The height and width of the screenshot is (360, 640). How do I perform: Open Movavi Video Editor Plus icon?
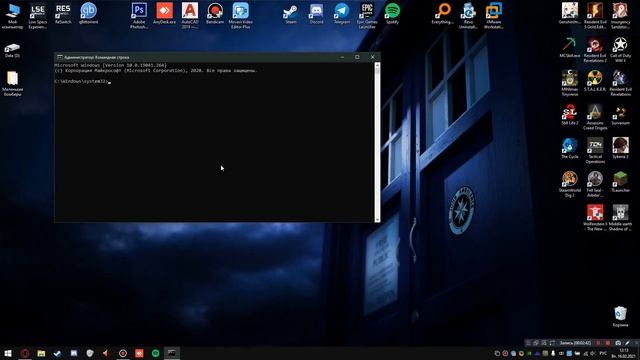click(240, 15)
